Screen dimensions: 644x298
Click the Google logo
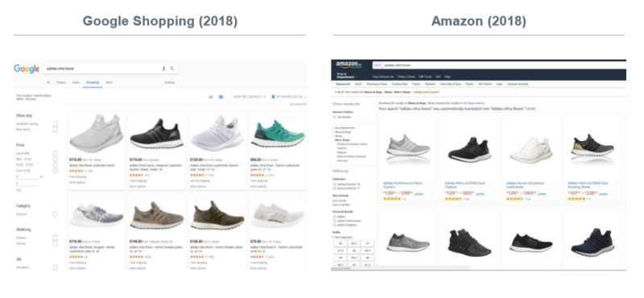pyautogui.click(x=27, y=68)
